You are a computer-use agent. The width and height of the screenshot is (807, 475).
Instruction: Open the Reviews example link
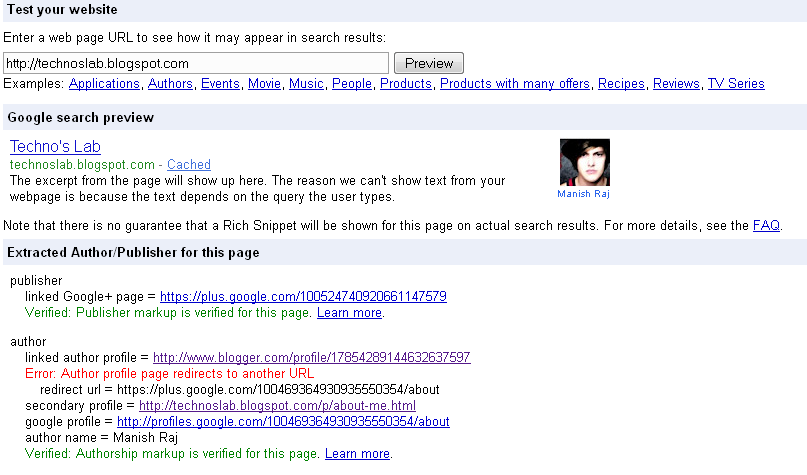coord(676,83)
